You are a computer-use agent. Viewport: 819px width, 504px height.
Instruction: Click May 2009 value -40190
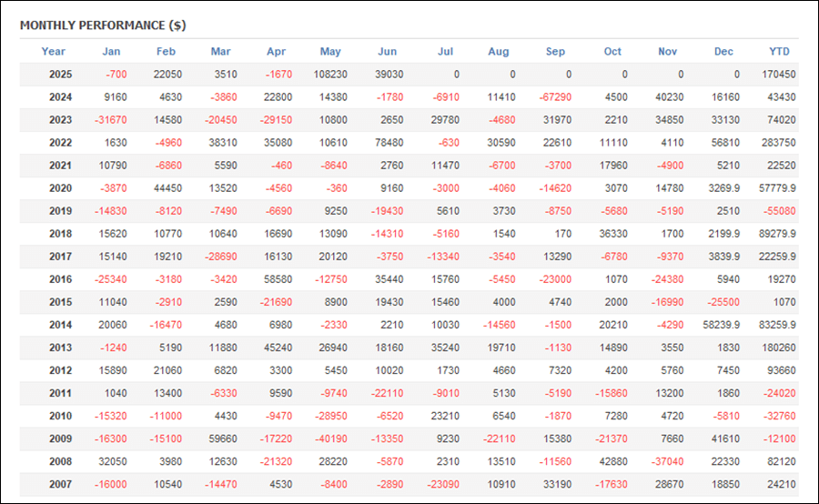(331, 438)
